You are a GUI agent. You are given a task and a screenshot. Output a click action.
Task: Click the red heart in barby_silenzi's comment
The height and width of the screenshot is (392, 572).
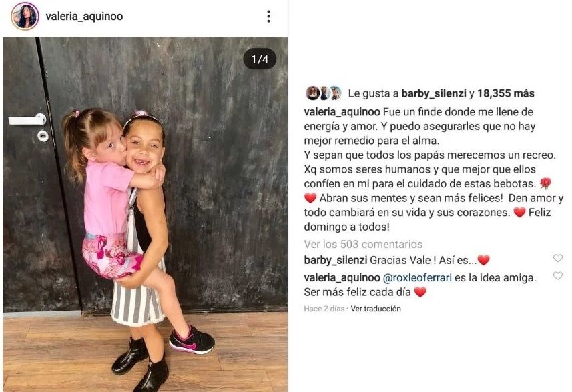(483, 260)
